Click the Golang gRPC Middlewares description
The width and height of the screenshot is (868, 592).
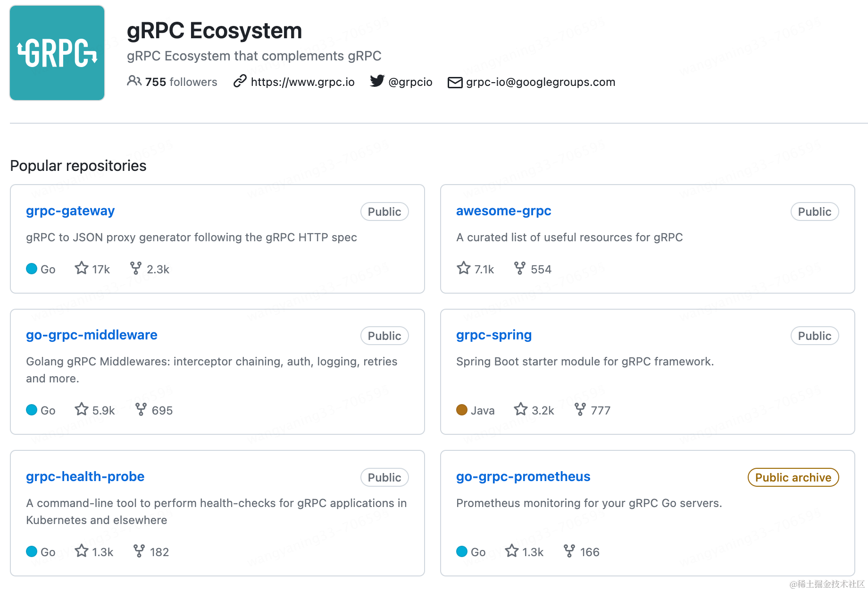212,370
